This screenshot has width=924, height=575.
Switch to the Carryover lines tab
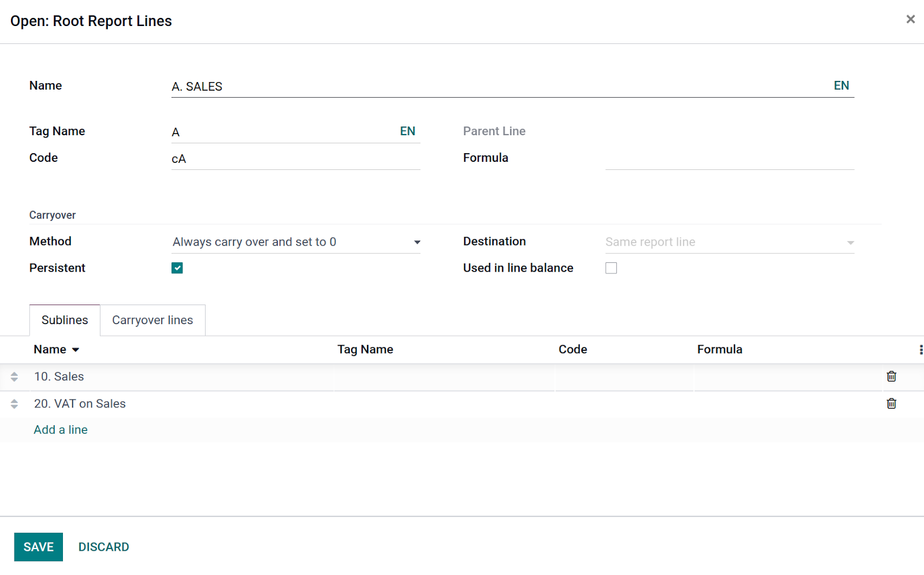[152, 320]
